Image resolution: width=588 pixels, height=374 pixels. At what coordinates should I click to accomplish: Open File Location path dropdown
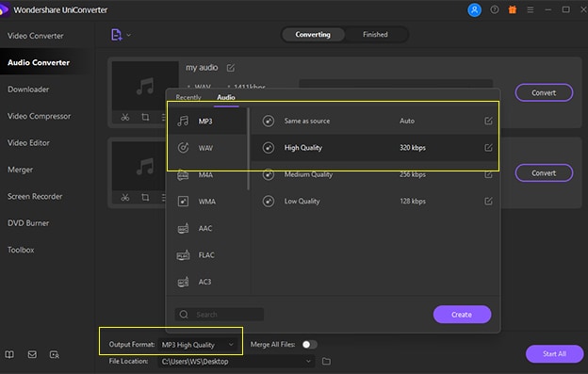coord(237,362)
